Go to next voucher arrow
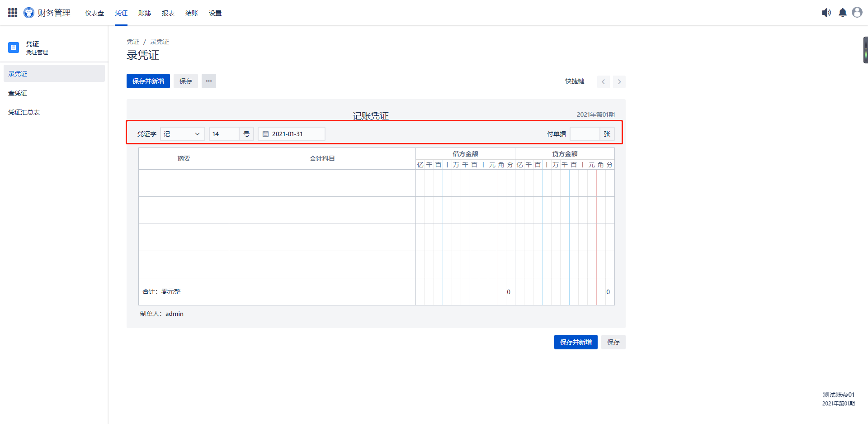The image size is (868, 424). (x=619, y=82)
